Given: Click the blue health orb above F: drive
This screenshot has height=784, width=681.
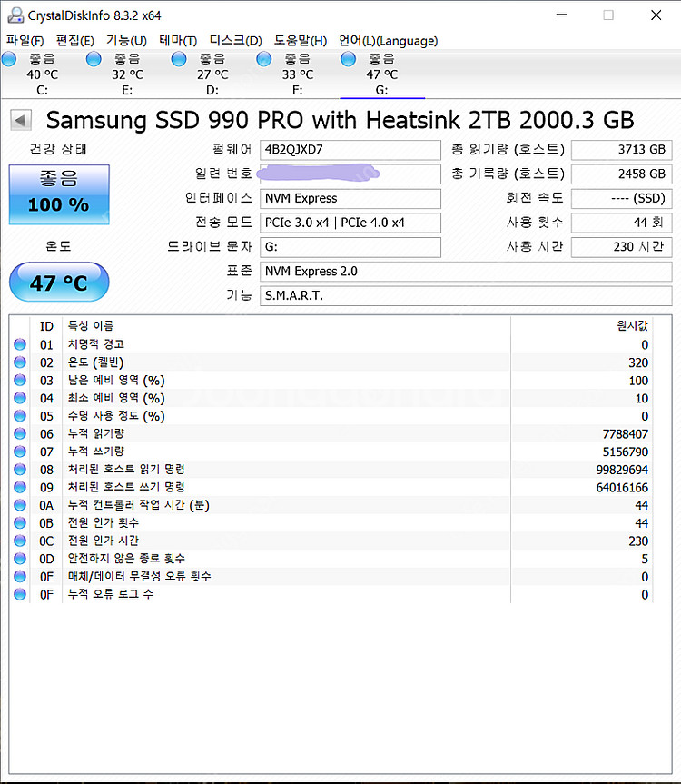Looking at the screenshot, I should click(x=264, y=59).
